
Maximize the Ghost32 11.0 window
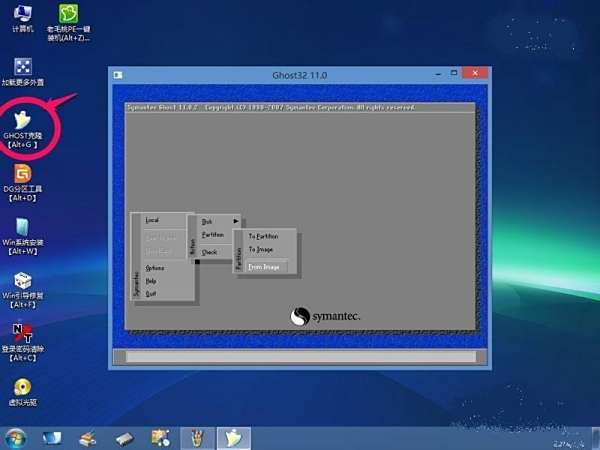point(454,73)
